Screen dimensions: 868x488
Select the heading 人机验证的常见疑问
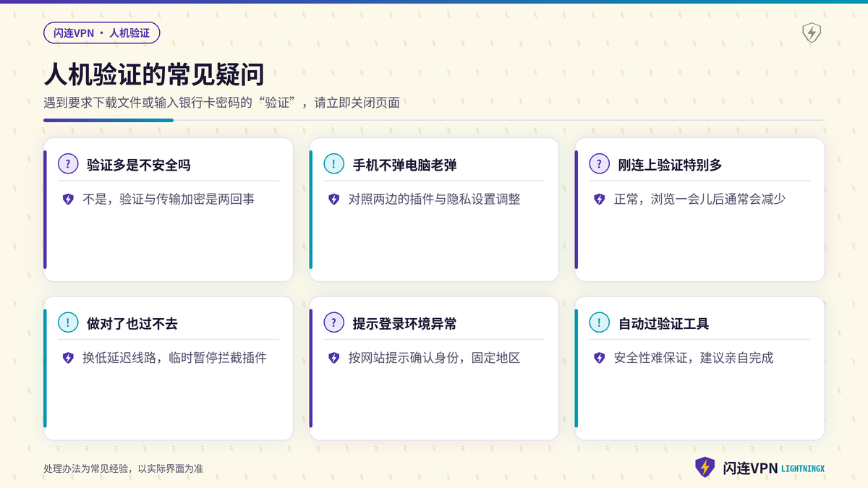coord(153,74)
